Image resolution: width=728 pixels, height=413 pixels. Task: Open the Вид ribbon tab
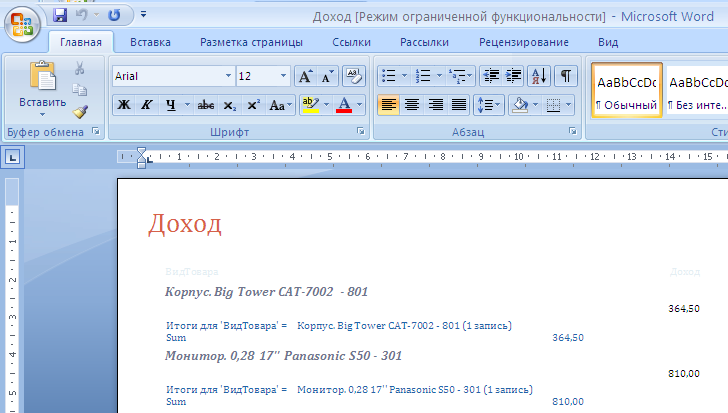click(x=608, y=42)
